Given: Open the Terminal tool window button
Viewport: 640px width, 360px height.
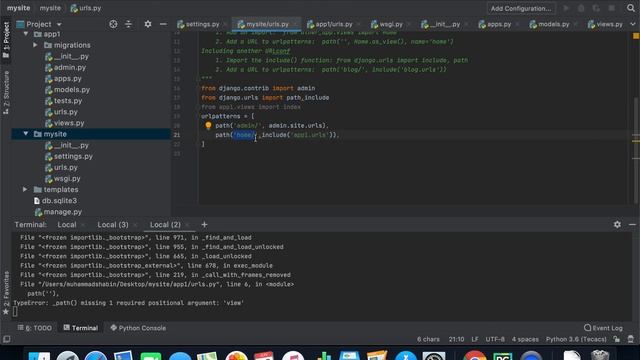Looking at the screenshot, I should coord(81,328).
